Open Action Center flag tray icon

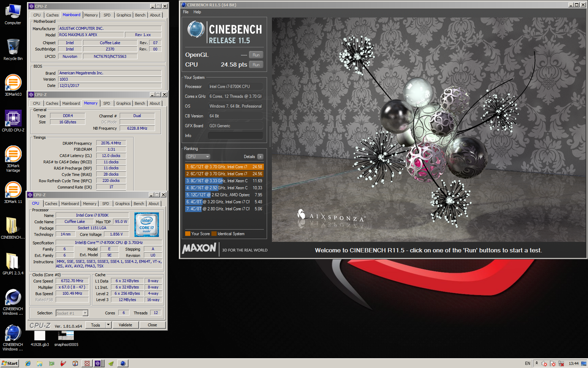pos(553,363)
